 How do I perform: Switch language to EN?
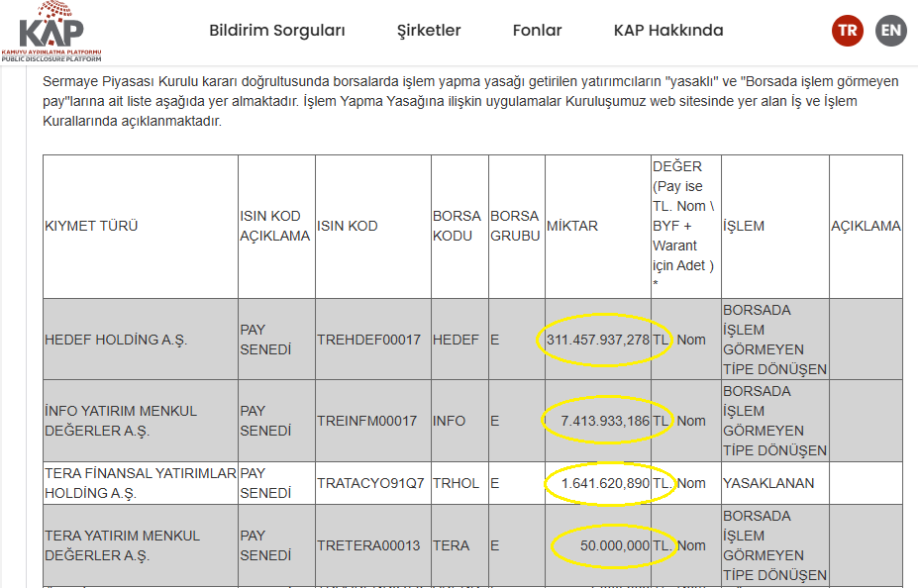pos(891,31)
